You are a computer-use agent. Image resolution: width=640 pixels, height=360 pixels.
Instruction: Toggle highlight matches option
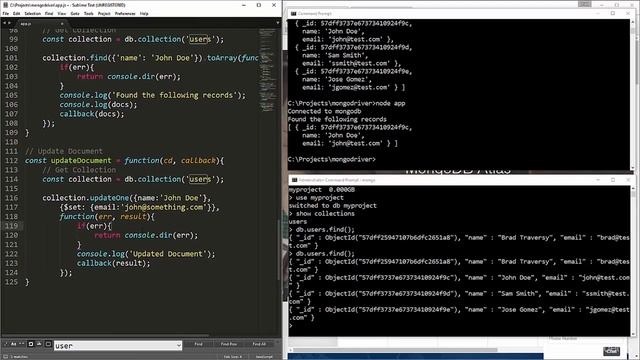click(48, 344)
